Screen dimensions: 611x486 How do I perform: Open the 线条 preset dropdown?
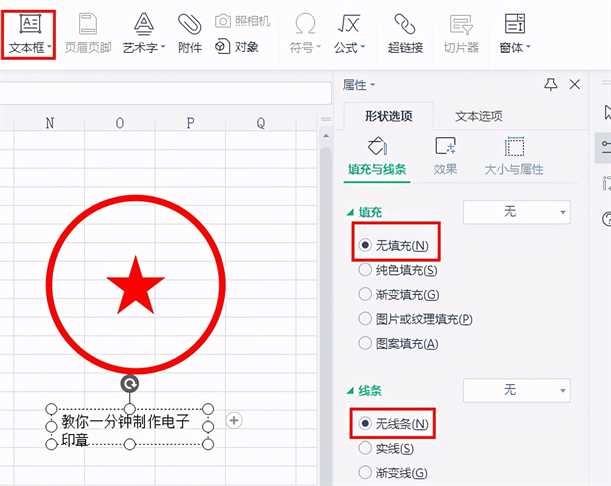pyautogui.click(x=516, y=389)
